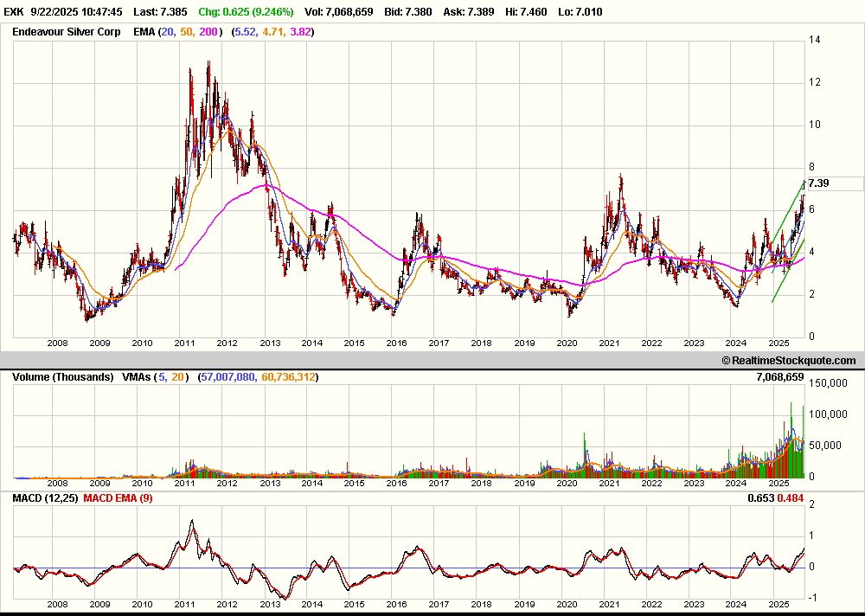
Task: Click the blue VMA value 57,007,080
Action: tap(227, 377)
